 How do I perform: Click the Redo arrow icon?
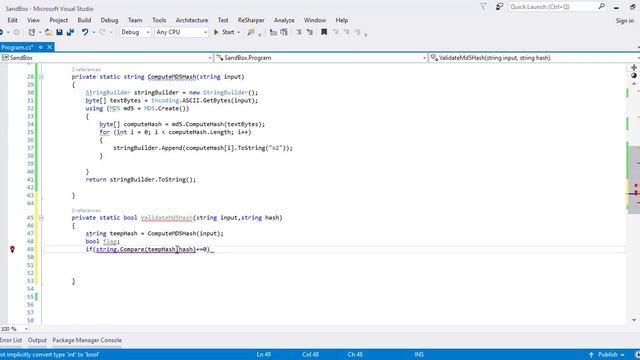click(102, 32)
